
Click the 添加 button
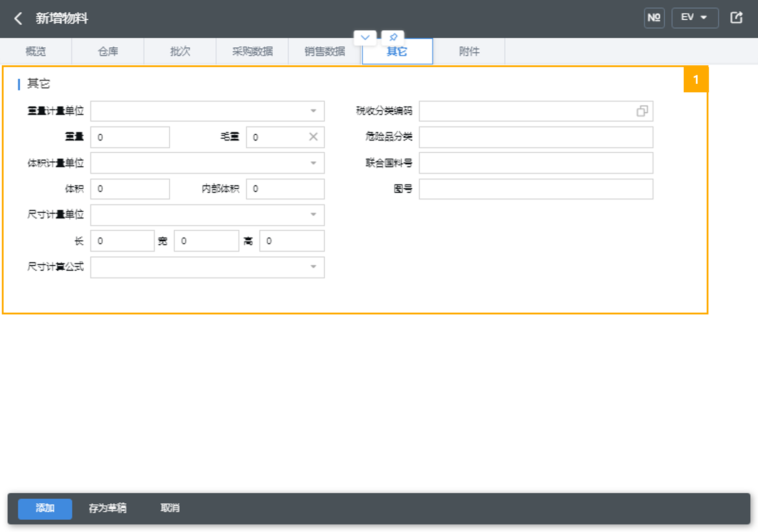[x=45, y=509]
